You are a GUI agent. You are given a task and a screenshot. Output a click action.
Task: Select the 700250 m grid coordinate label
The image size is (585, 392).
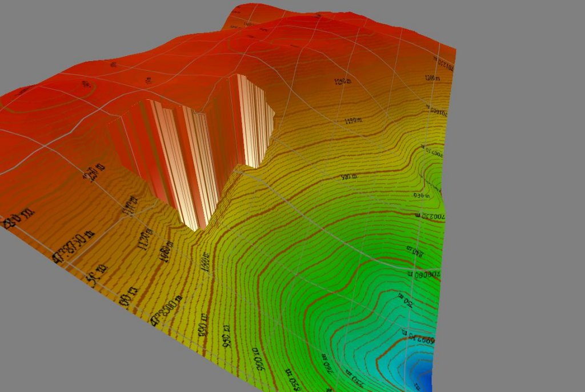tap(430, 216)
